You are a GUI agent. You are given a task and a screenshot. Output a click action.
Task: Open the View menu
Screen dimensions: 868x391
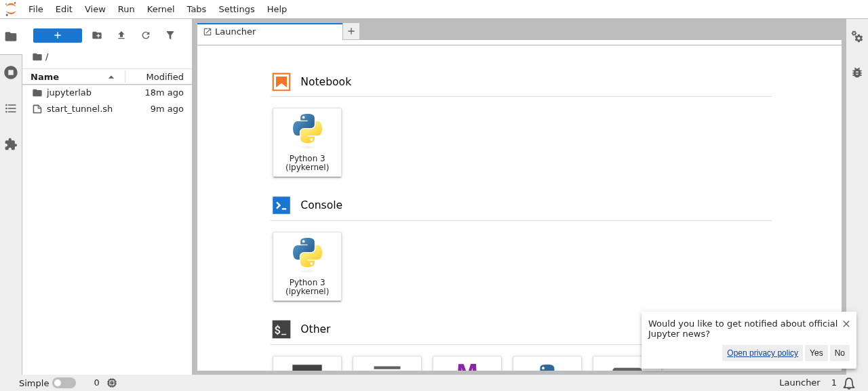point(95,9)
